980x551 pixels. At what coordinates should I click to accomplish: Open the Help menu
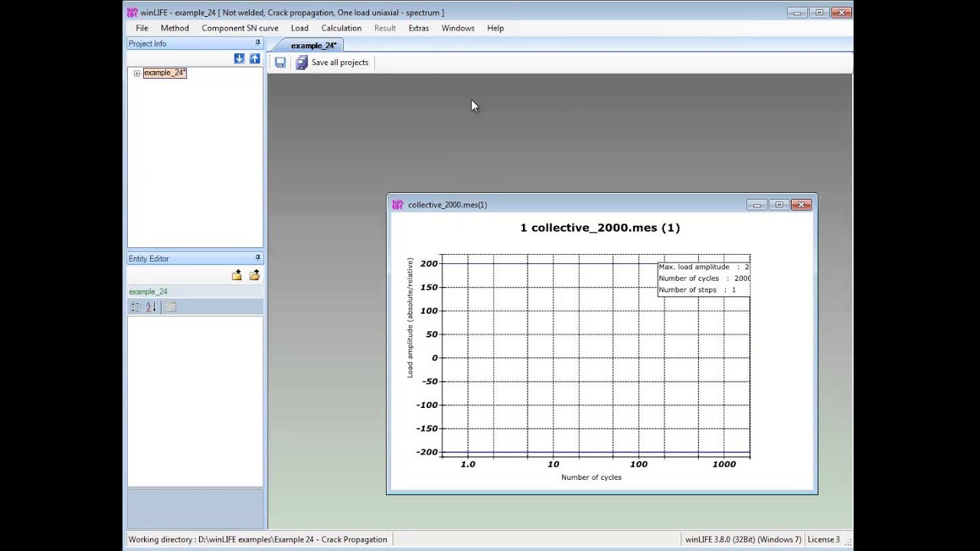point(495,28)
